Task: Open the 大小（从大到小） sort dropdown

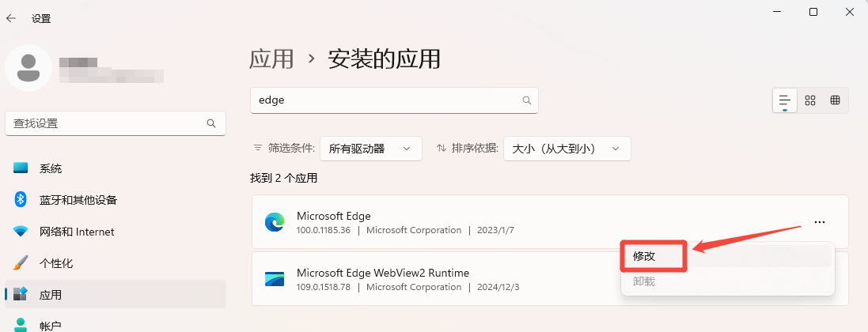Action: point(567,149)
